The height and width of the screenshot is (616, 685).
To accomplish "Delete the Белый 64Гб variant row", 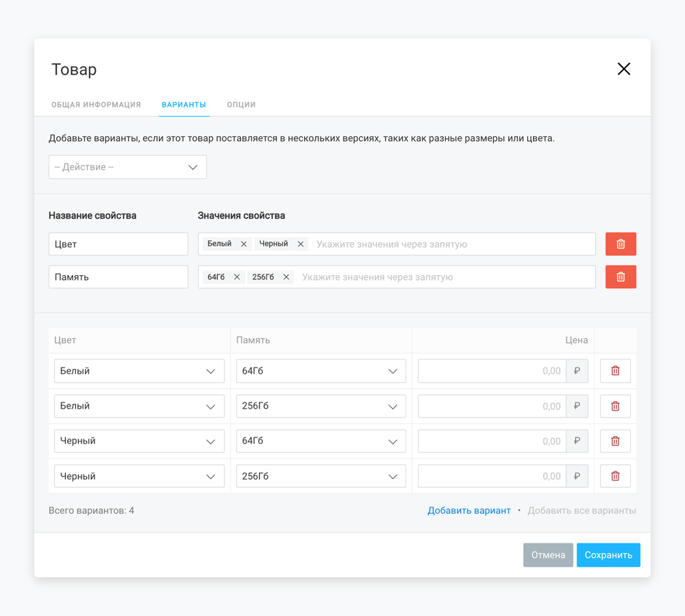I will 615,371.
